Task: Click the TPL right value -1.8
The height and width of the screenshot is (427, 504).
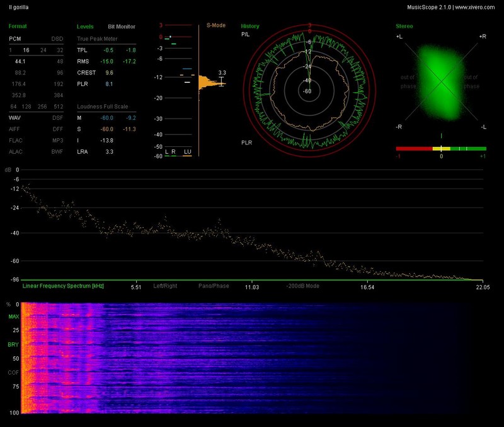Action: (131, 50)
